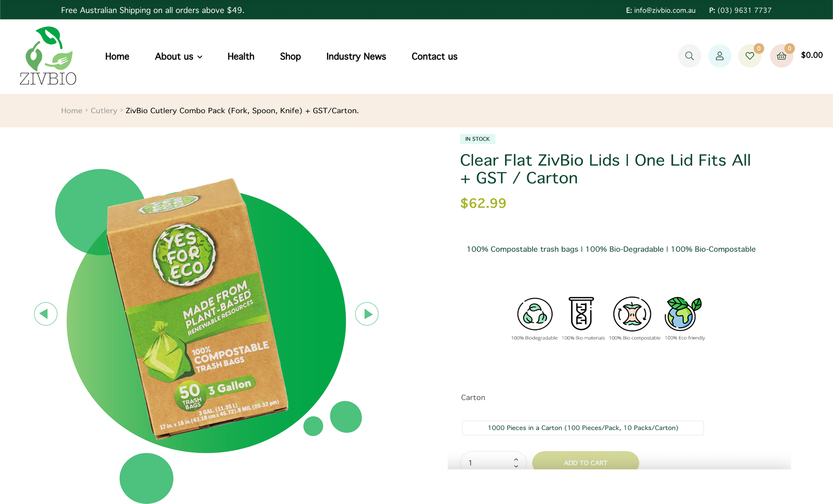Follow the Cutlery breadcrumb link
This screenshot has width=833, height=504.
(x=104, y=111)
